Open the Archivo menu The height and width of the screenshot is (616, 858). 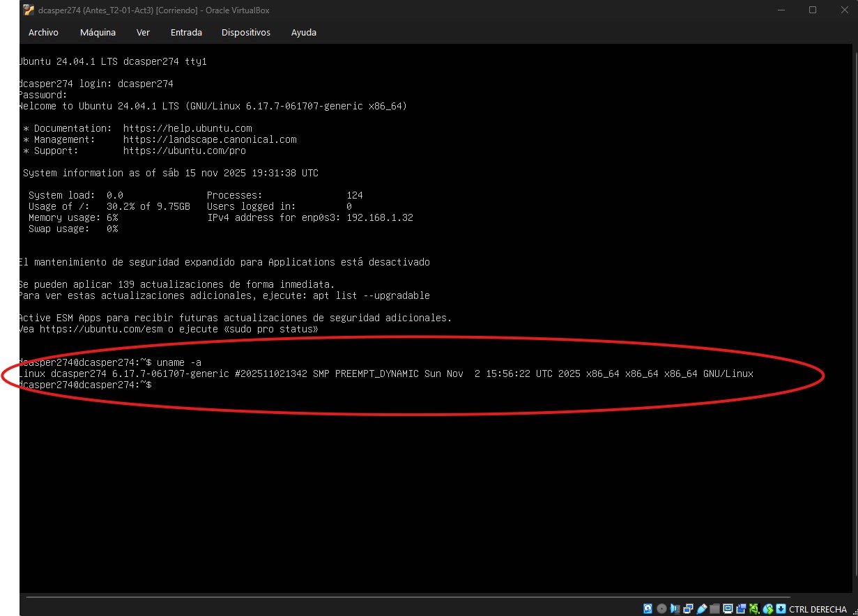43,33
